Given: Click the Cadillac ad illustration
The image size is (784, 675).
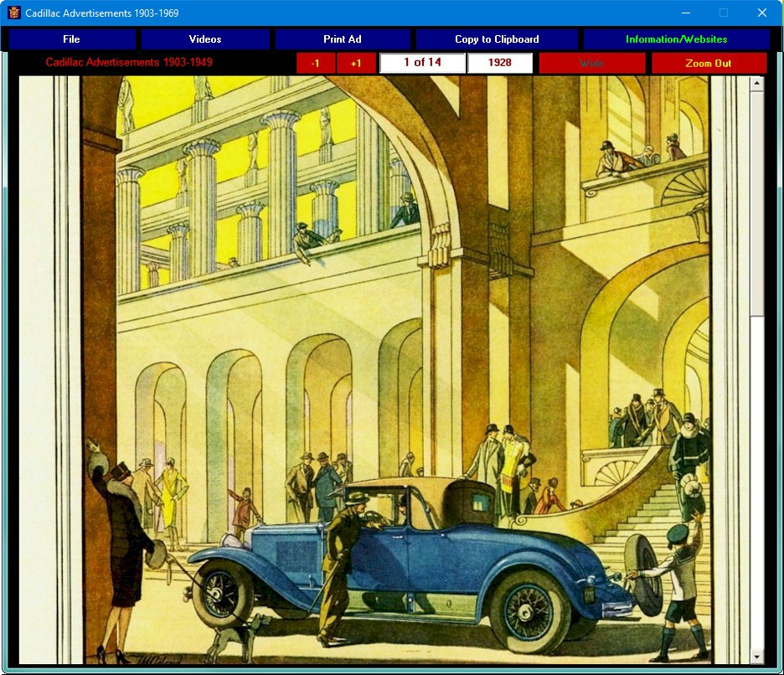Looking at the screenshot, I should click(384, 370).
